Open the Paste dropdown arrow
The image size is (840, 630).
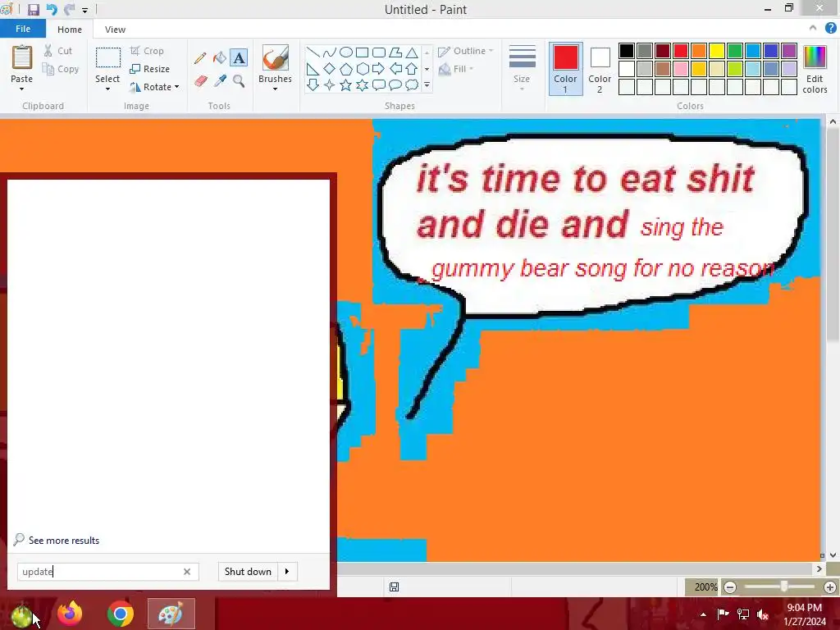(21, 89)
